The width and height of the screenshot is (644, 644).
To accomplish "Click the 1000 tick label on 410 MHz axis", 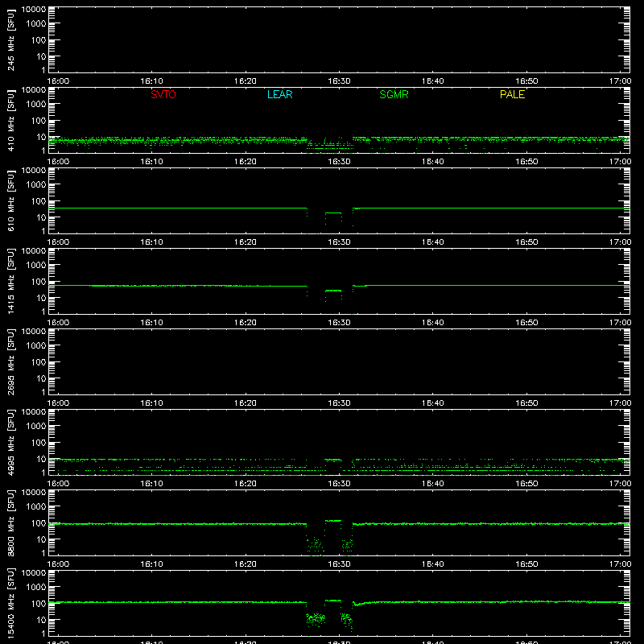I will 36,105.
